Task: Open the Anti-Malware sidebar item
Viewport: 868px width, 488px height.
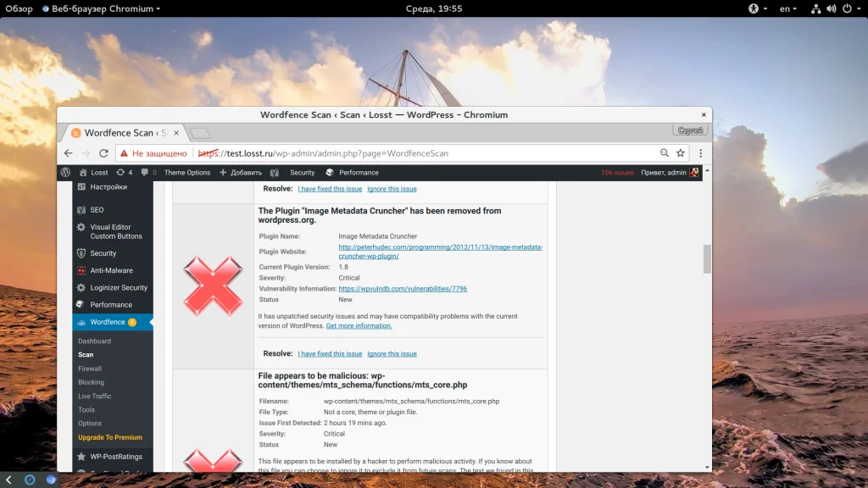Action: click(x=113, y=270)
